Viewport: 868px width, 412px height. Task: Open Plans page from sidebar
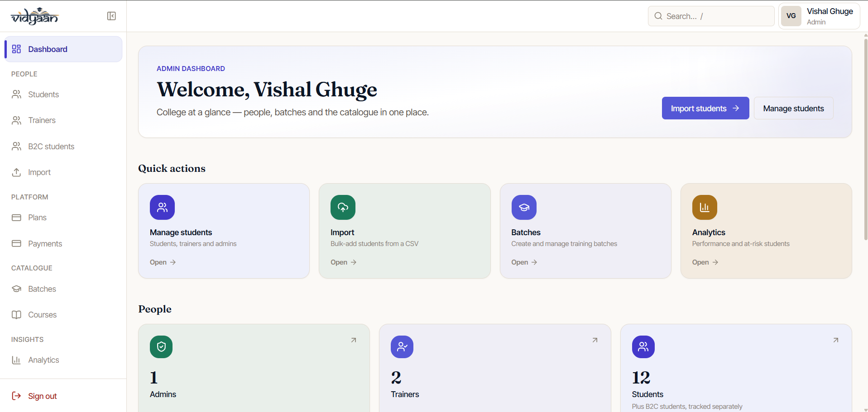tap(63, 218)
